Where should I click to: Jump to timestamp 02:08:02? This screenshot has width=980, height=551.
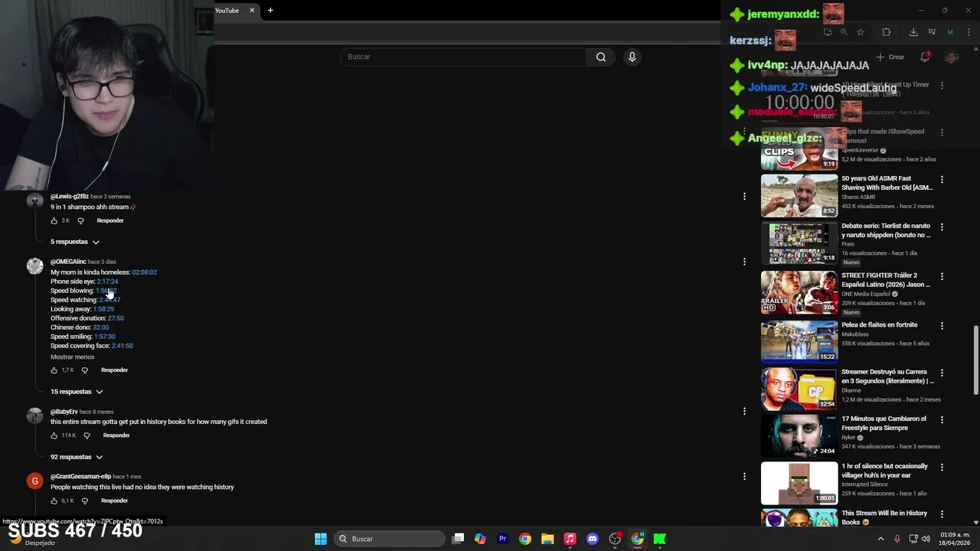[144, 272]
